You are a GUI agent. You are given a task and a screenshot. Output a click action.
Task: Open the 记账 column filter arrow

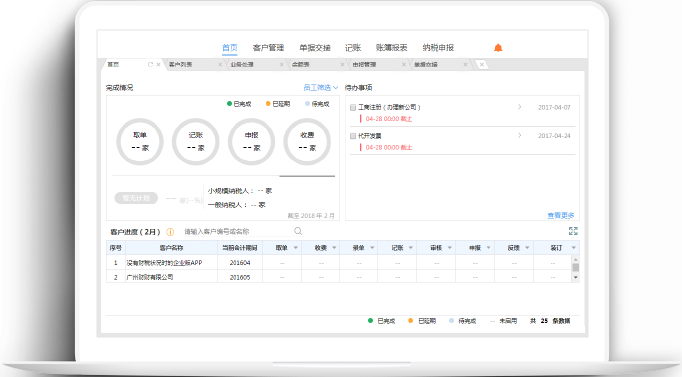411,248
